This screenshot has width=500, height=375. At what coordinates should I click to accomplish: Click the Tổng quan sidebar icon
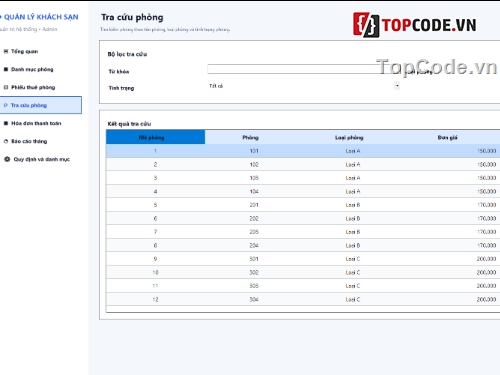(x=6, y=51)
